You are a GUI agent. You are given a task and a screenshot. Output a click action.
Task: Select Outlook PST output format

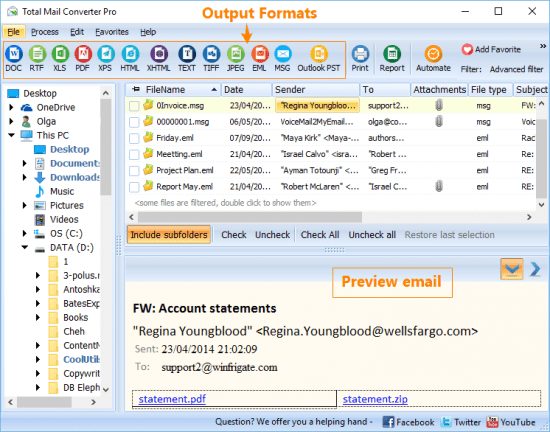point(319,54)
